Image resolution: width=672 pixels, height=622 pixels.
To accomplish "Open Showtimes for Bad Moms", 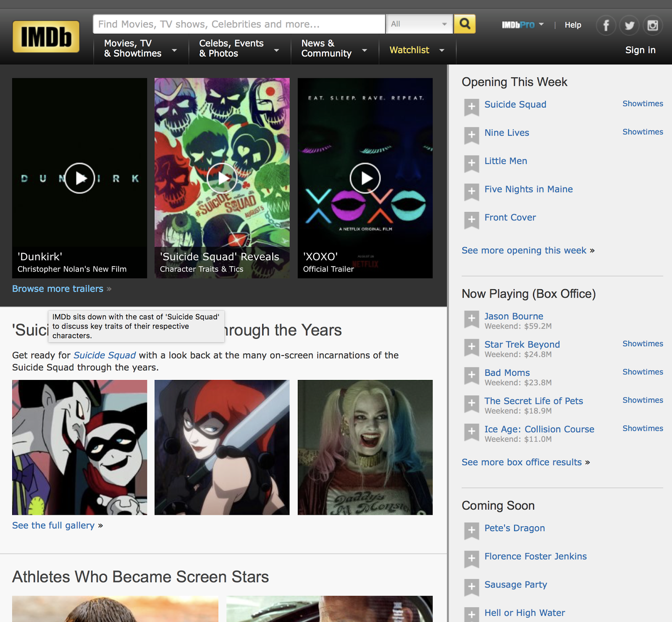I will (643, 372).
